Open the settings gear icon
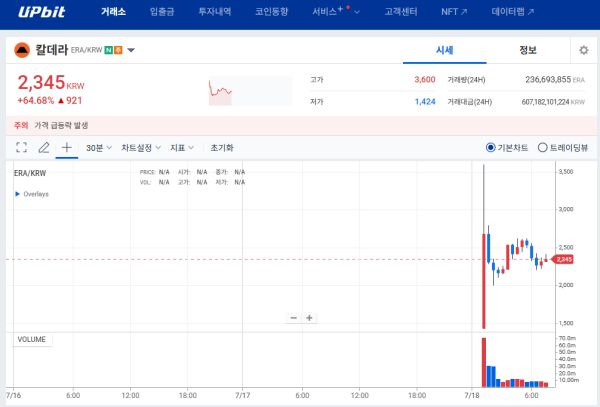600x407 pixels. [584, 50]
